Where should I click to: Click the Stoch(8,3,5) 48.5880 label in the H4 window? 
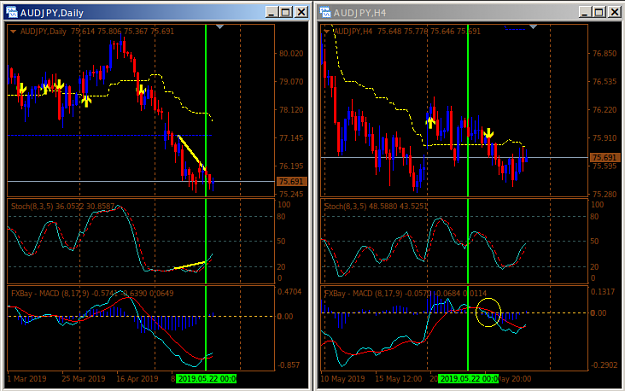click(x=375, y=206)
